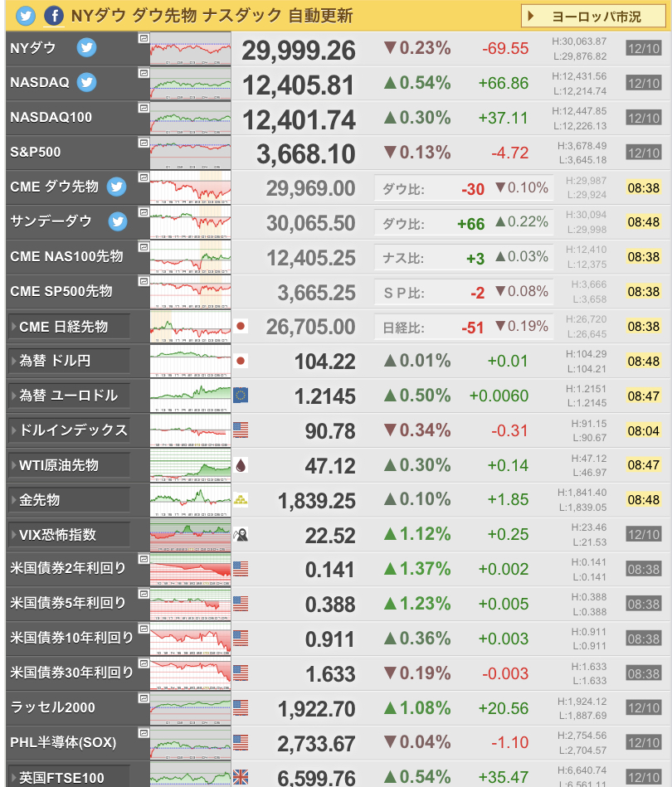Tweet the NASDAQ quote
The width and height of the screenshot is (672, 787).
87,82
